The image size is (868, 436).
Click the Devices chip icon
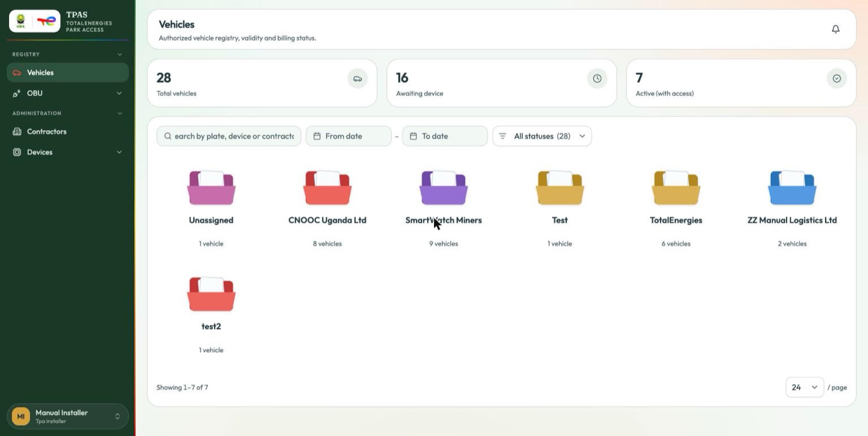click(17, 152)
